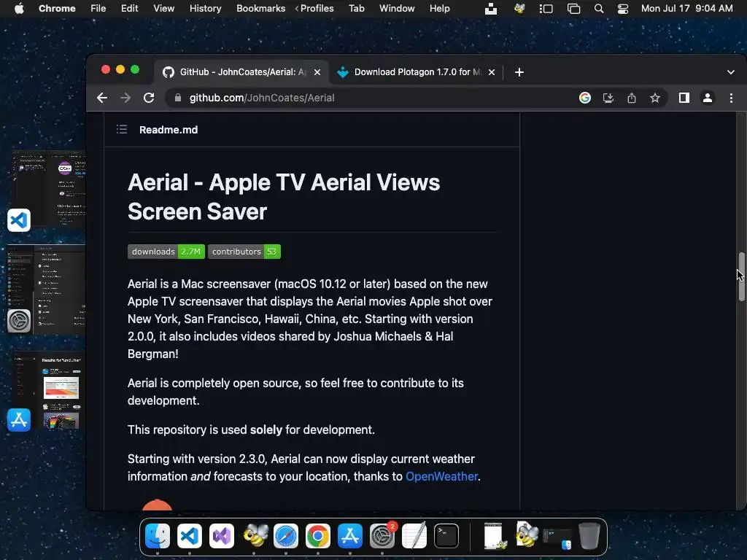
Task: Click the Aerial Apple TV heading
Action: (x=284, y=197)
